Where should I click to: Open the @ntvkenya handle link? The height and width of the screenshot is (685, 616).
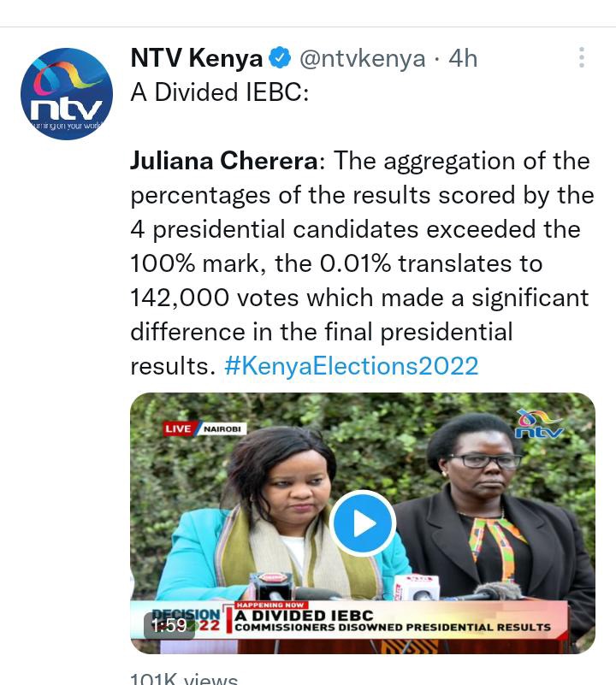[x=363, y=58]
